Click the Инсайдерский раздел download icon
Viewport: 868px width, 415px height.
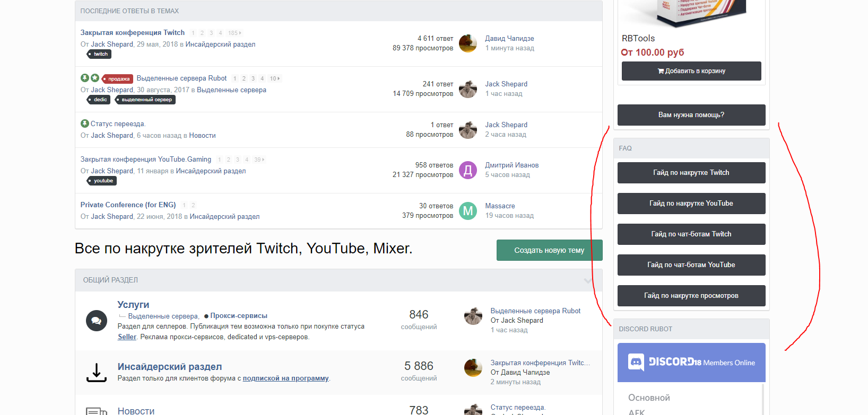click(96, 372)
